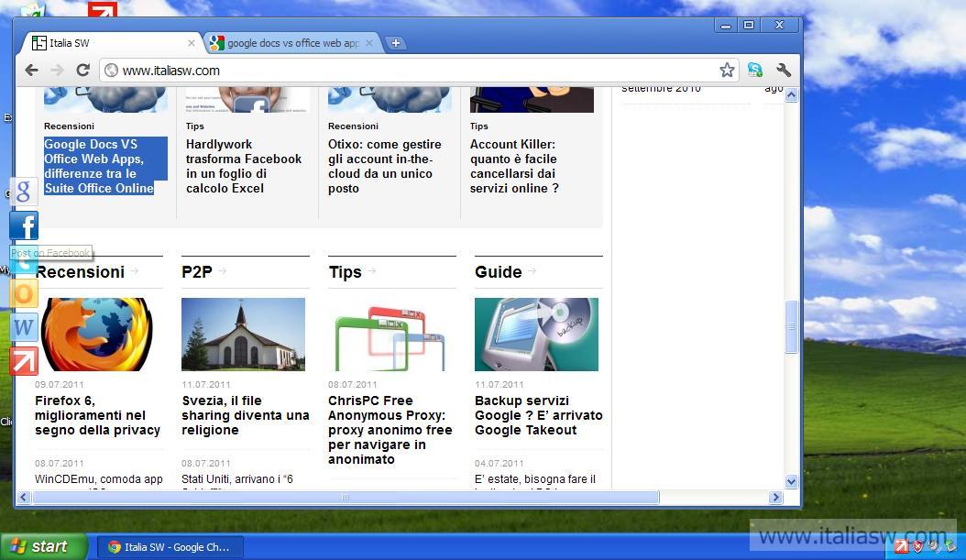
Task: Post on Facebook with sidebar icon
Action: [x=24, y=225]
